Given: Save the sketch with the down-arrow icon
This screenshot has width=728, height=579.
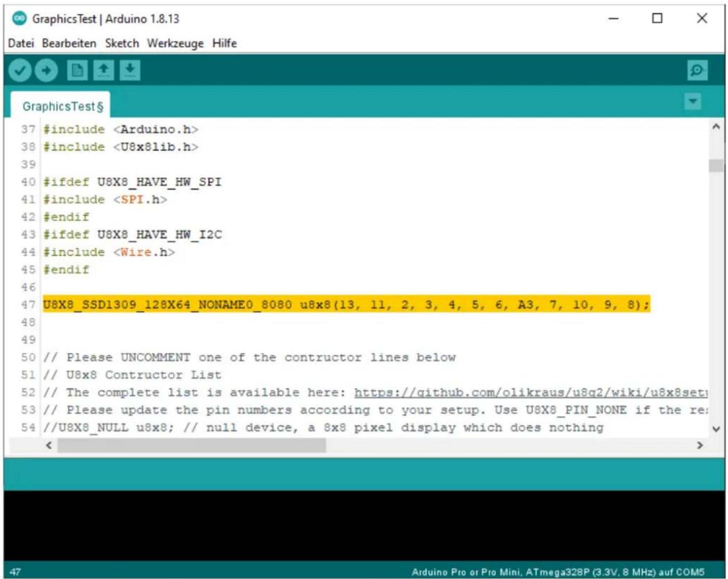Looking at the screenshot, I should (130, 70).
